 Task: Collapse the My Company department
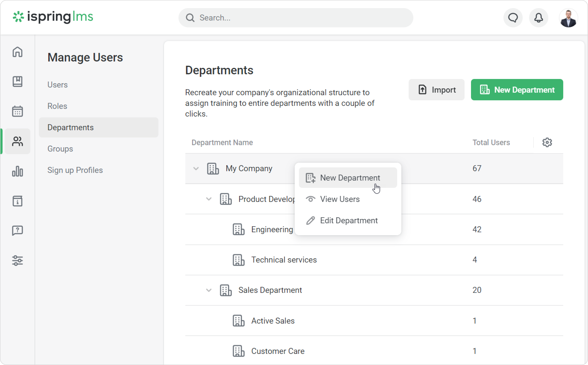point(196,168)
